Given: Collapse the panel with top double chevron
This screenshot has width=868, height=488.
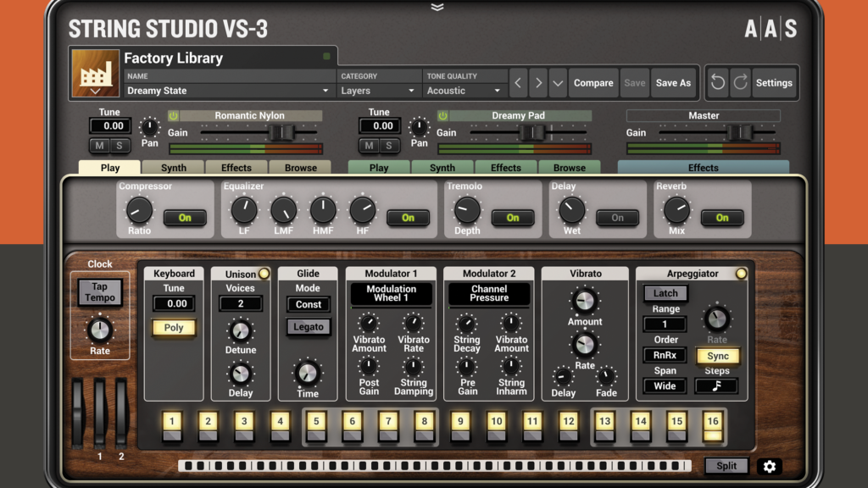Looking at the screenshot, I should [437, 7].
